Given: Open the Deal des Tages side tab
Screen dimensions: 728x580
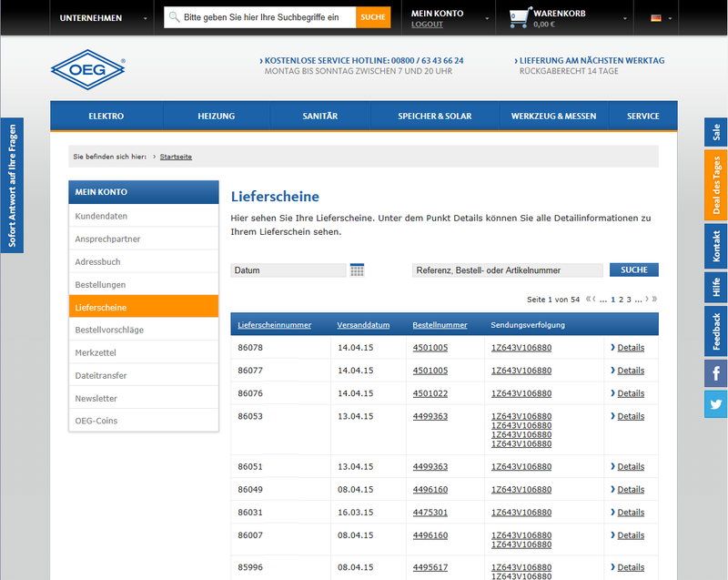Looking at the screenshot, I should pyautogui.click(x=715, y=186).
